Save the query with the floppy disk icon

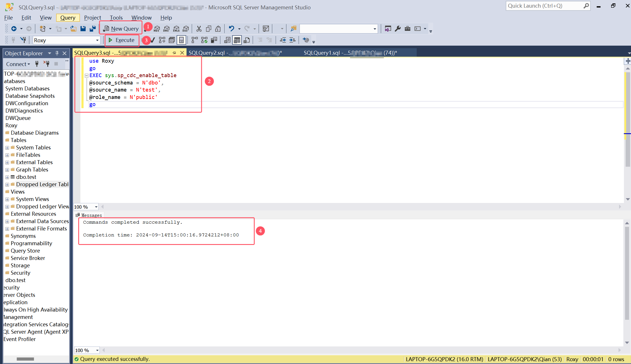tap(83, 29)
